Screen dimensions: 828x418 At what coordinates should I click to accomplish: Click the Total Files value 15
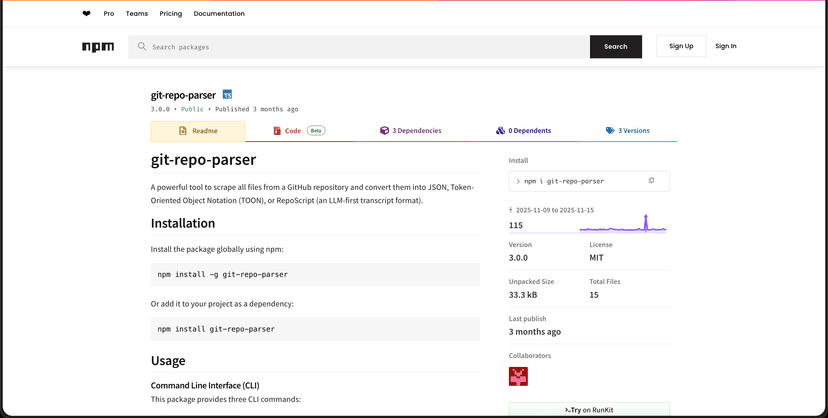coord(594,295)
